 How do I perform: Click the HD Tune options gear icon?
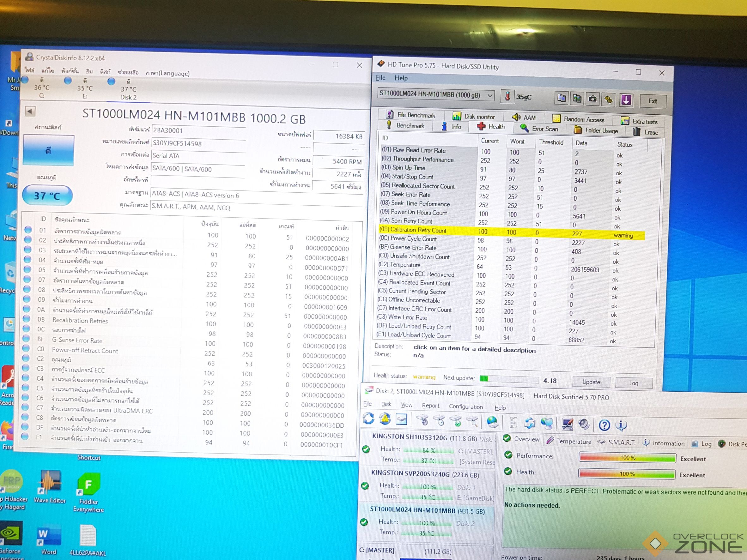[x=609, y=99]
